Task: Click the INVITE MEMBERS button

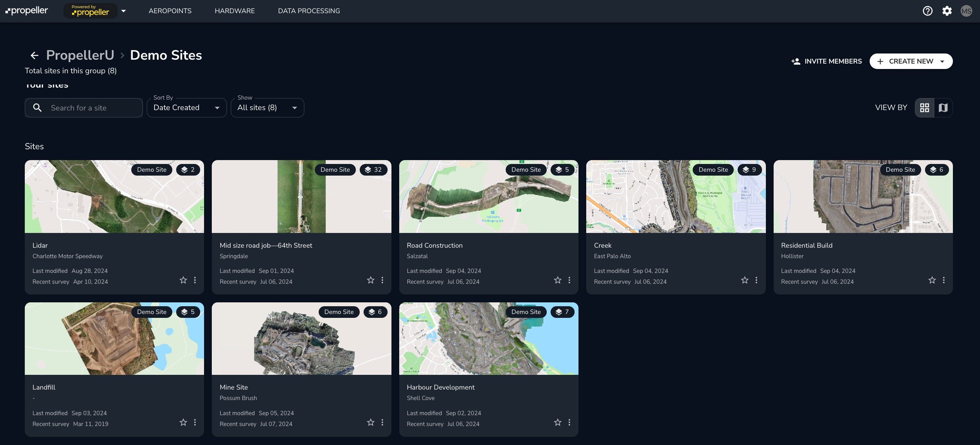Action: pos(827,61)
